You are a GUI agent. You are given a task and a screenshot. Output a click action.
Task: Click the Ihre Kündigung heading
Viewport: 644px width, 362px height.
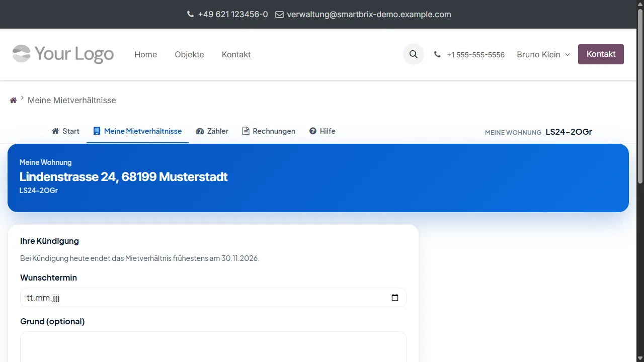pyautogui.click(x=49, y=241)
